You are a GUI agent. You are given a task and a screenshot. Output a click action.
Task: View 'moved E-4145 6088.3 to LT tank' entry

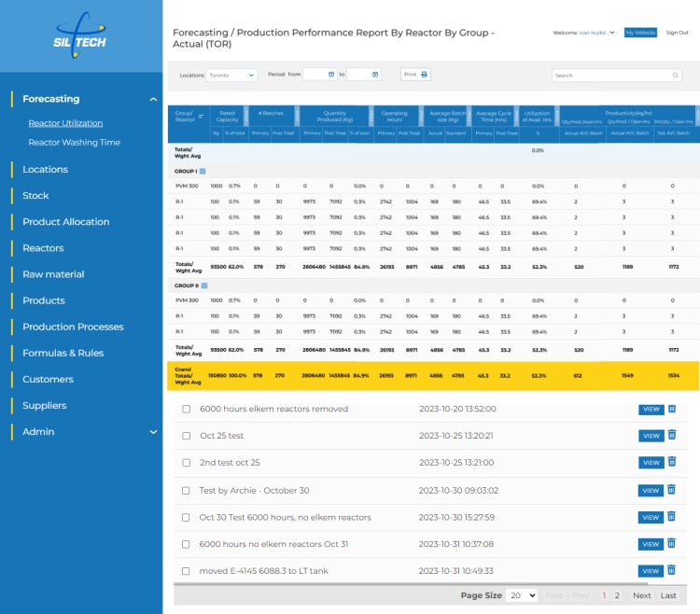651,571
